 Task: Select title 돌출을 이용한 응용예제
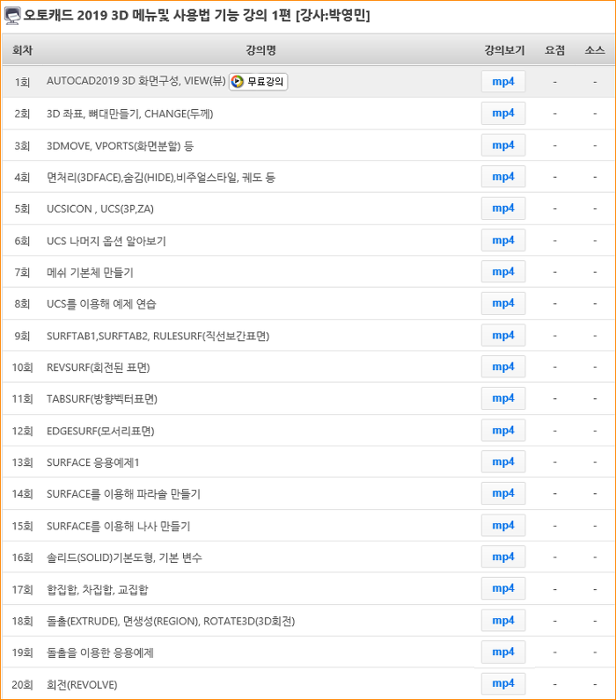tap(100, 653)
